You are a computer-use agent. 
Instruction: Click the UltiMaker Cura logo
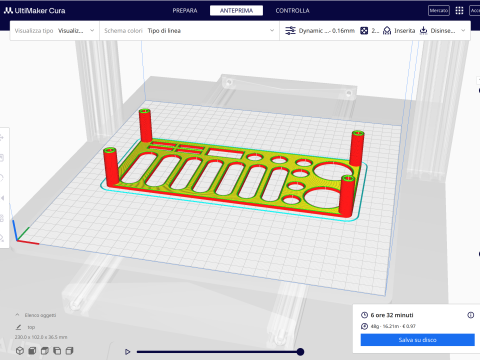(x=34, y=11)
